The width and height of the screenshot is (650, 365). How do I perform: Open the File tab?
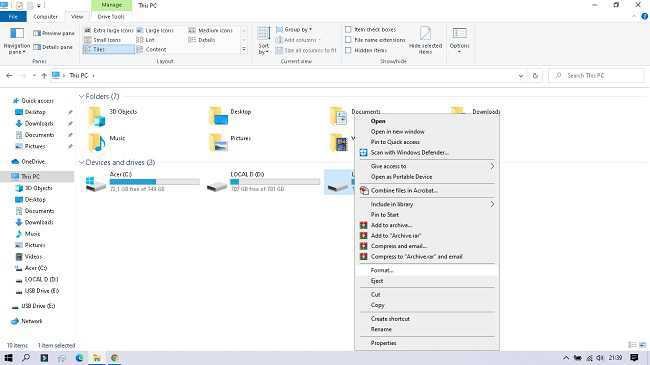pos(13,17)
